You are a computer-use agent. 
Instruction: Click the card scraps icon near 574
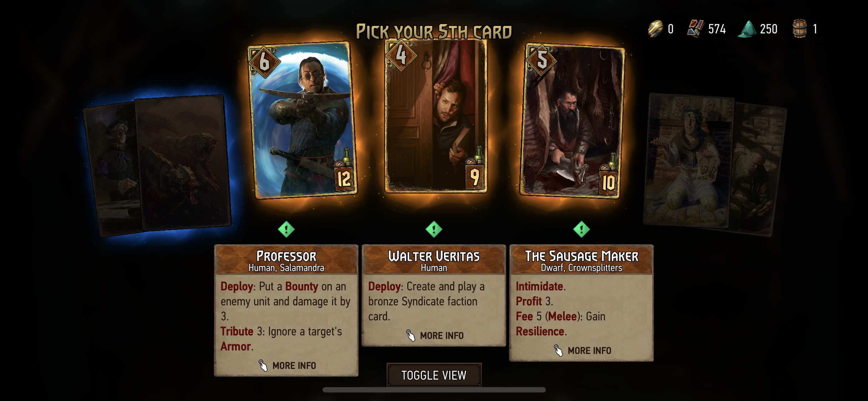click(x=696, y=29)
